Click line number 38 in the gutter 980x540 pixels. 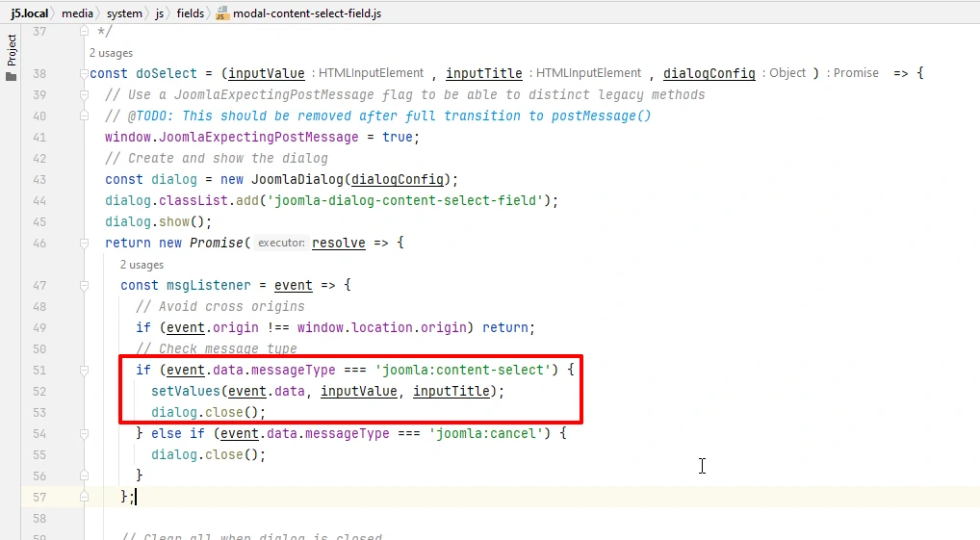39,74
